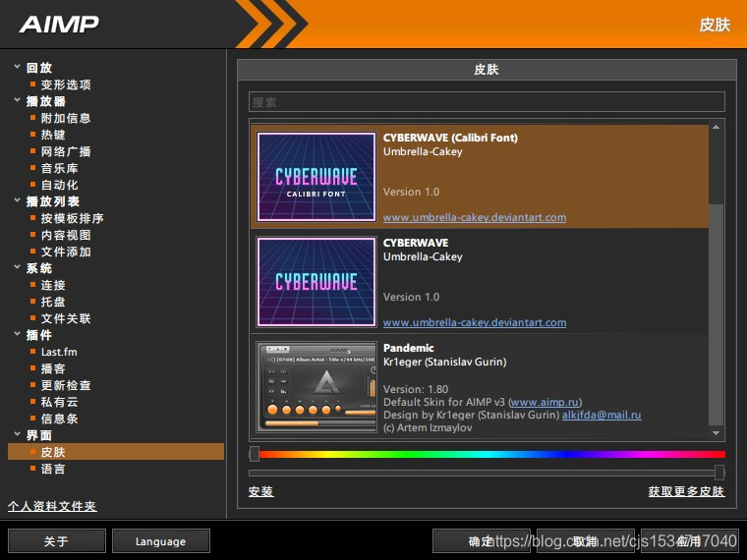Screen dimensions: 747x560
Task: Open the www.aimp.ru link
Action: [x=545, y=402]
